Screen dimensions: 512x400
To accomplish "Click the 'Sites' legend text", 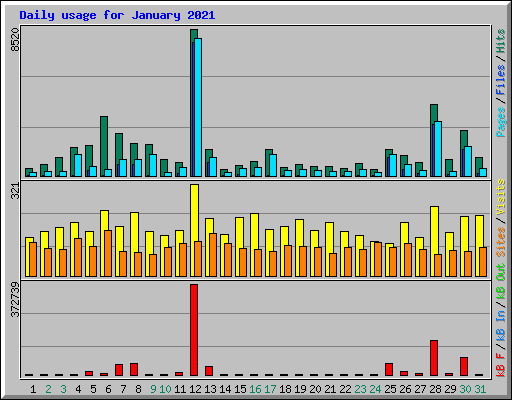I will tap(501, 242).
